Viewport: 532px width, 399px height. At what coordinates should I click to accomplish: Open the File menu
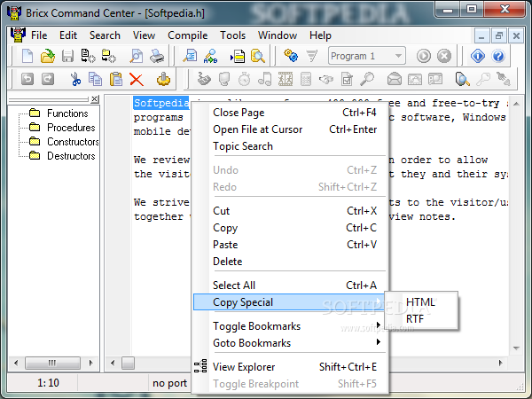[x=39, y=35]
